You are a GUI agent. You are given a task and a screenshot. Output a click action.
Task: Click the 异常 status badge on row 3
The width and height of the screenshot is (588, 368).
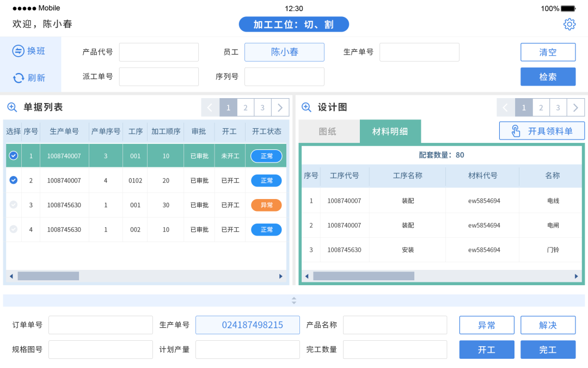point(266,205)
